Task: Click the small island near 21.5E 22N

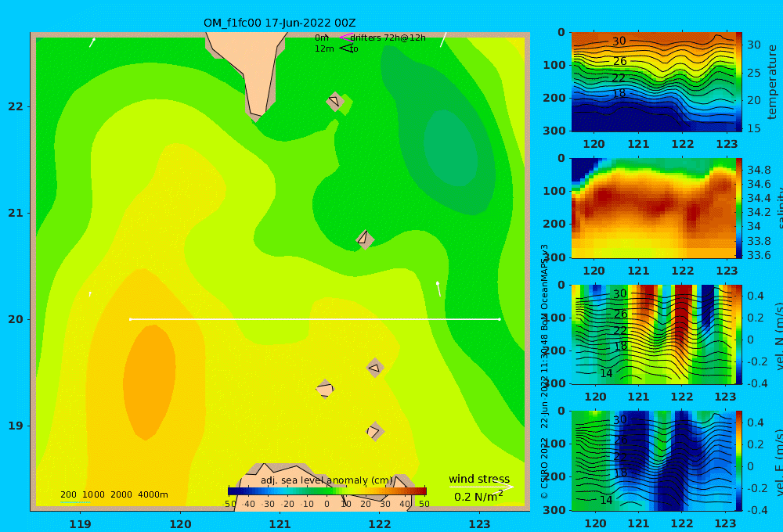Action: (x=334, y=102)
